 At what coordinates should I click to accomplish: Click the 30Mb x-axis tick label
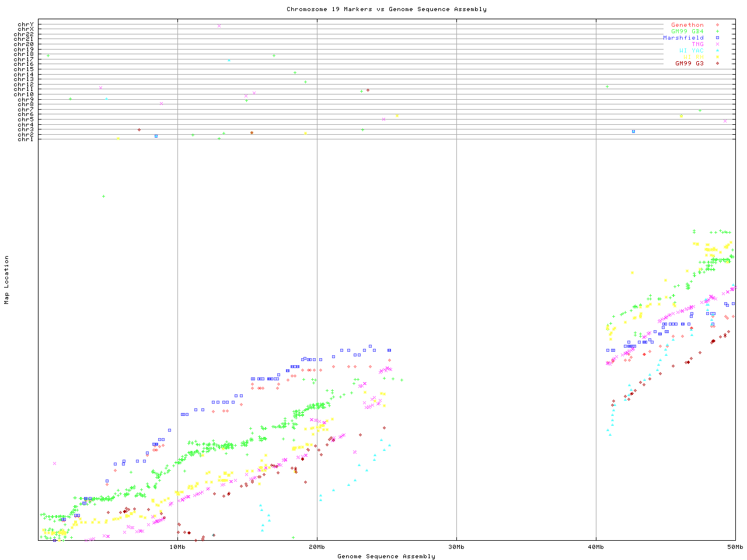456,547
